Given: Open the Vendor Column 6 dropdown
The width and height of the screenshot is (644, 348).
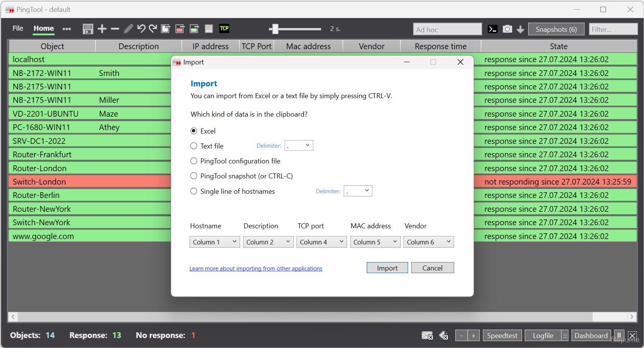Looking at the screenshot, I should 428,242.
